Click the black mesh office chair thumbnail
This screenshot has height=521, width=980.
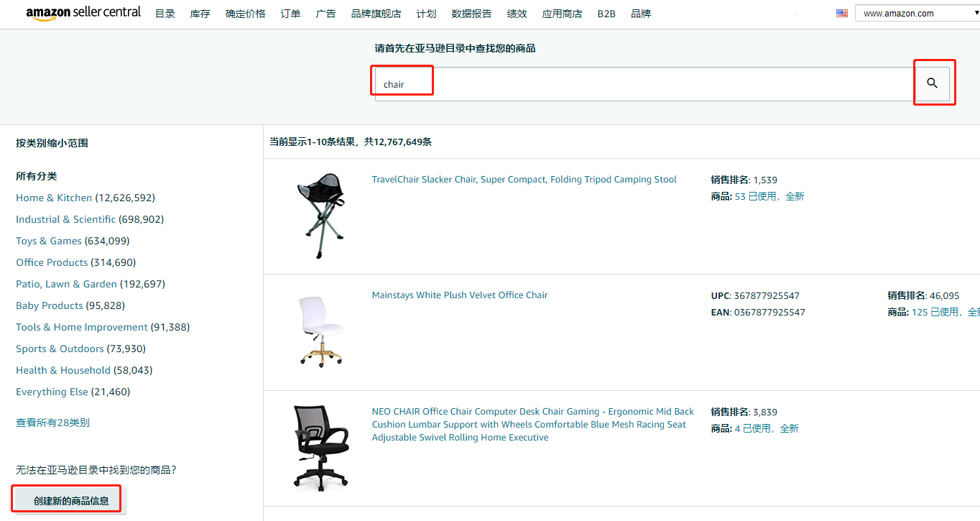[x=321, y=448]
